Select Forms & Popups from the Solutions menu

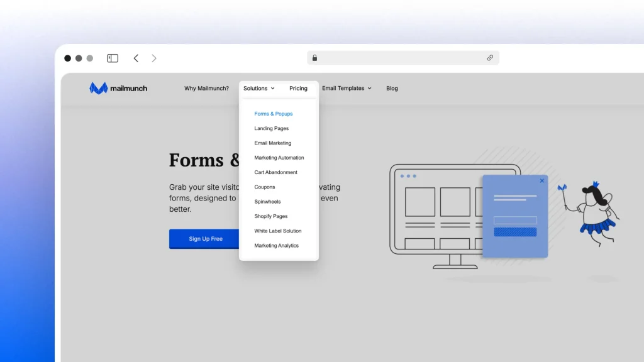[x=273, y=114]
